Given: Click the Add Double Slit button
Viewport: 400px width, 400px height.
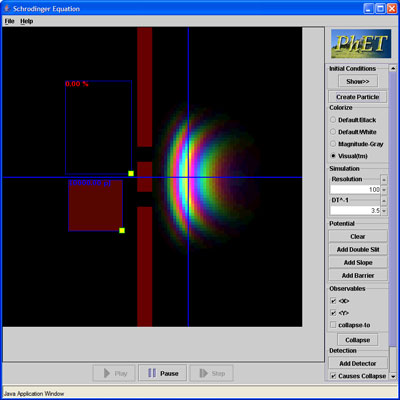Looking at the screenshot, I should pos(358,249).
